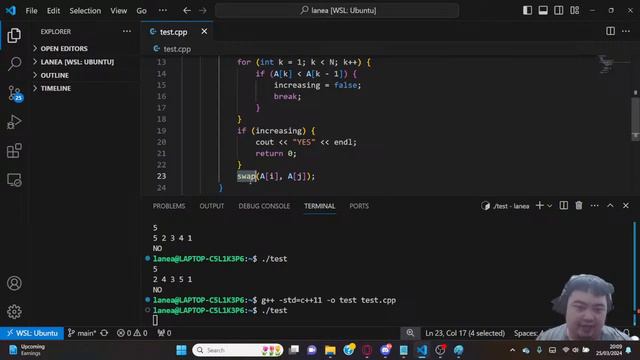Viewport: 640px width, 360px height.
Task: Show more menu items ellipsis
Action: [x=162, y=11]
